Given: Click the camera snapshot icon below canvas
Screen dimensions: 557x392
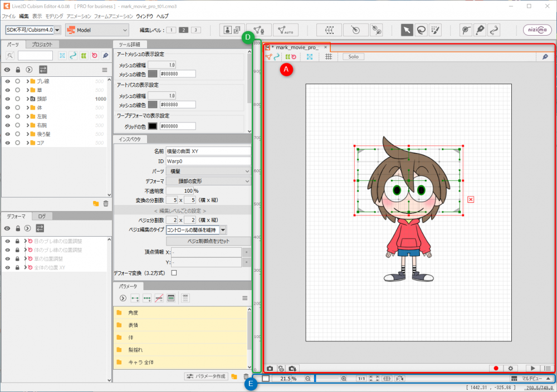Looking at the screenshot, I should tap(270, 369).
